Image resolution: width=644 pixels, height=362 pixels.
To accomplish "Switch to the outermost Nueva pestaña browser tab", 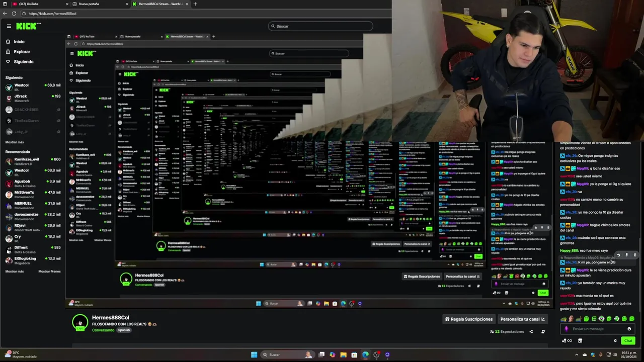I will point(99,4).
